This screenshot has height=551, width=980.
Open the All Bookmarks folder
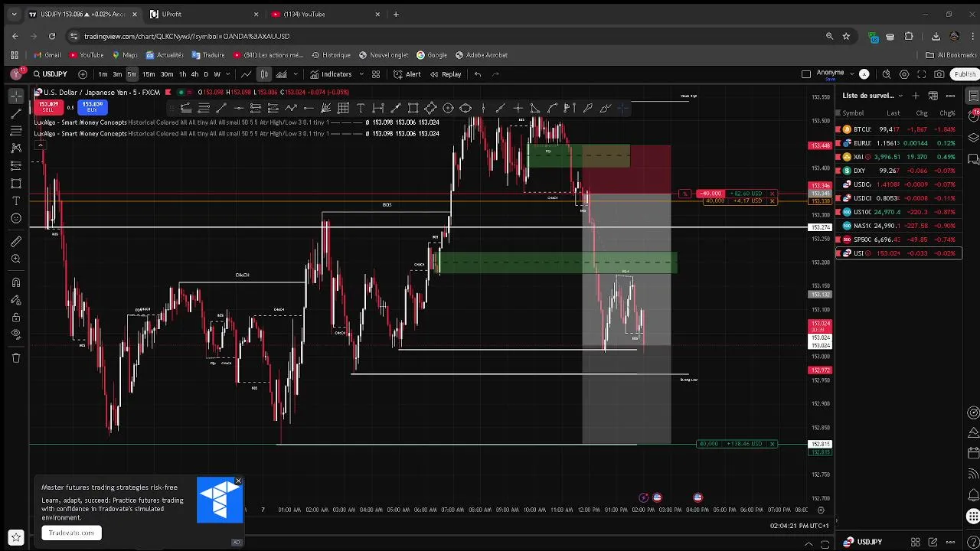click(x=952, y=55)
